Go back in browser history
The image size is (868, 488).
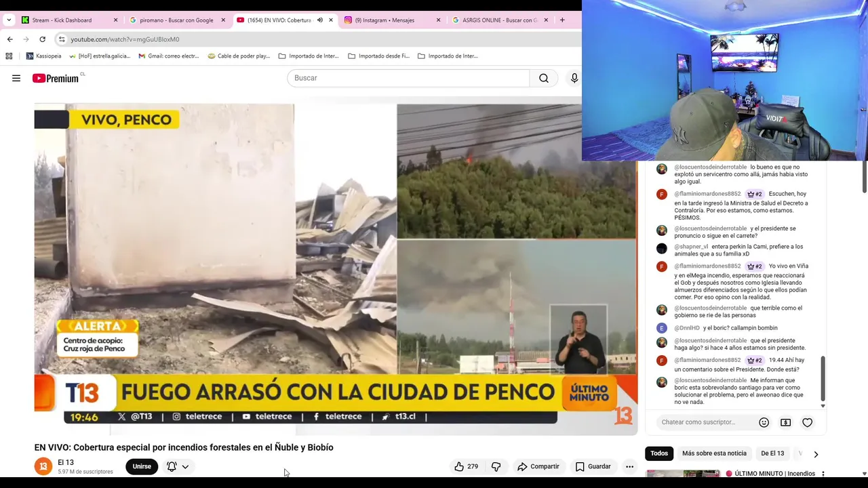9,39
